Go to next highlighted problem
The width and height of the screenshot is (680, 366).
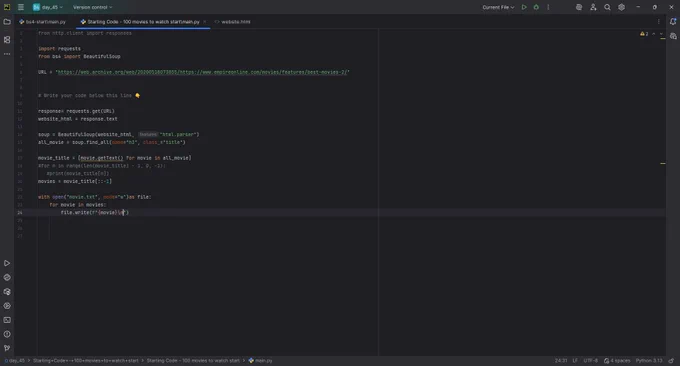(661, 34)
